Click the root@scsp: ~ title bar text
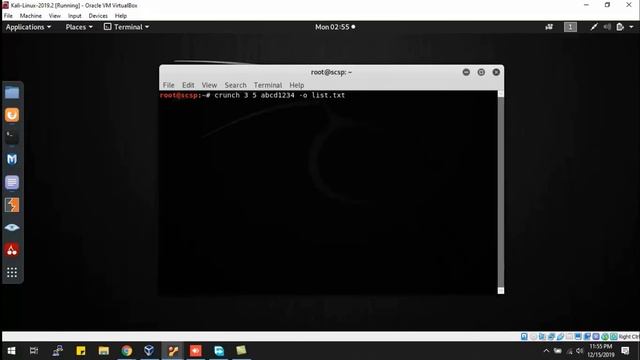 point(331,72)
